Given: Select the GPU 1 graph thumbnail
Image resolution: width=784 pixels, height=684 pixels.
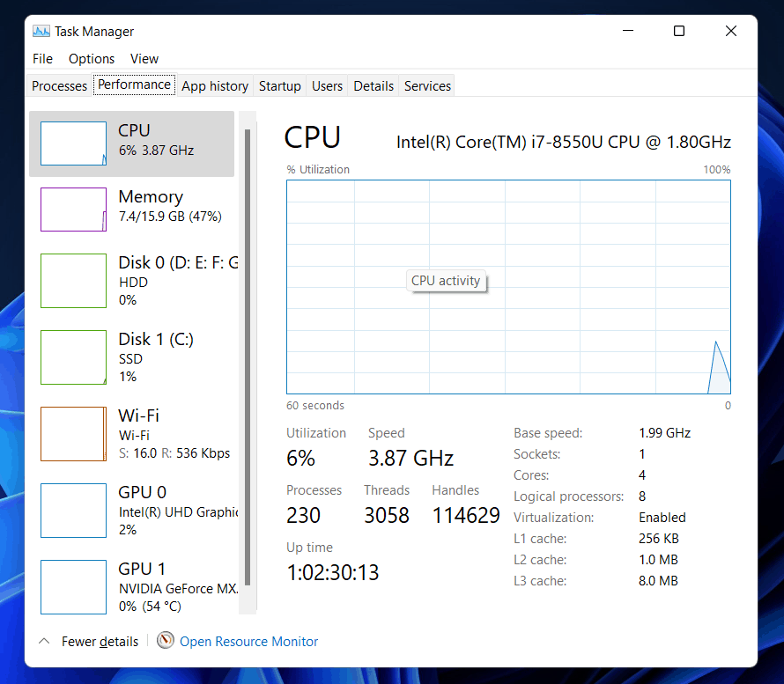Looking at the screenshot, I should (x=73, y=586).
